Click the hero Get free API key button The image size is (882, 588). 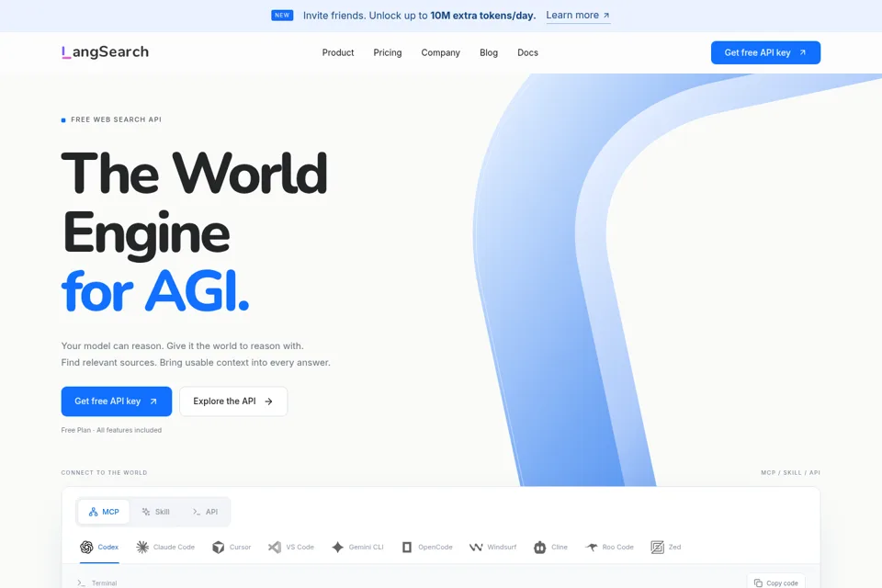tap(117, 401)
